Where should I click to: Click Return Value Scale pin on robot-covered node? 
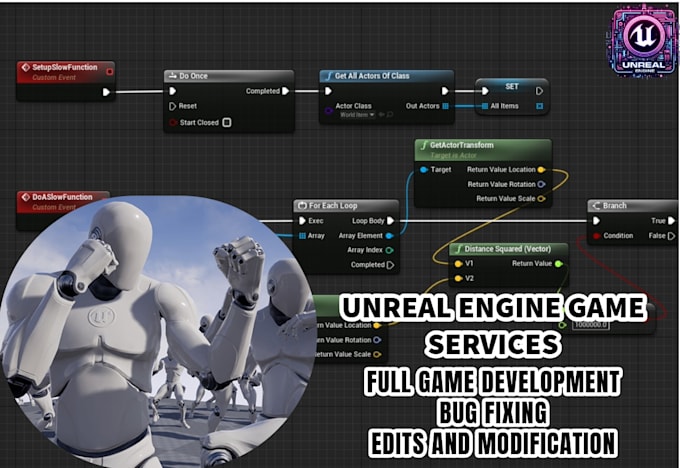pyautogui.click(x=377, y=354)
